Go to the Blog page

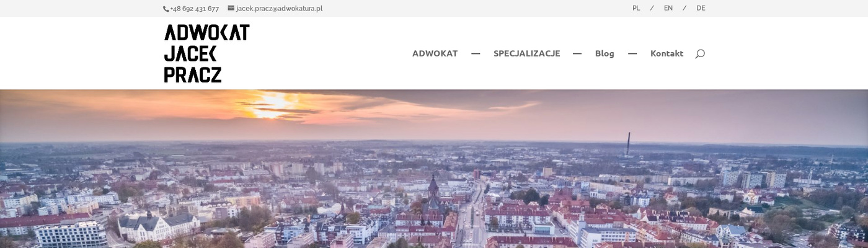(x=604, y=53)
